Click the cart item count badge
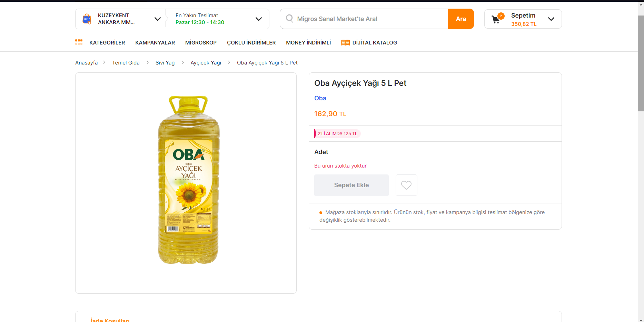The width and height of the screenshot is (644, 322). click(x=501, y=16)
